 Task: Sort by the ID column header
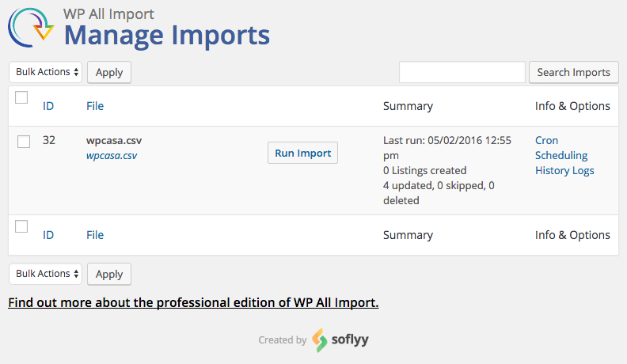coord(48,106)
